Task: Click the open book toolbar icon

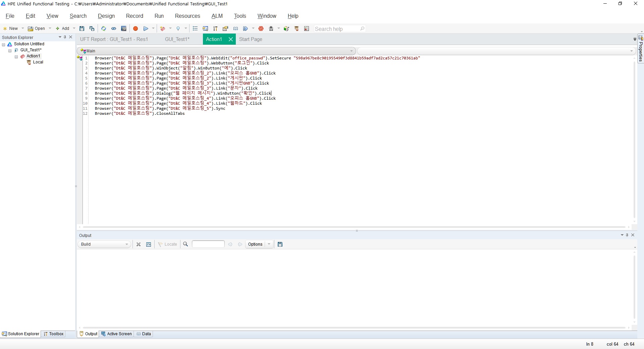Action: [x=235, y=29]
